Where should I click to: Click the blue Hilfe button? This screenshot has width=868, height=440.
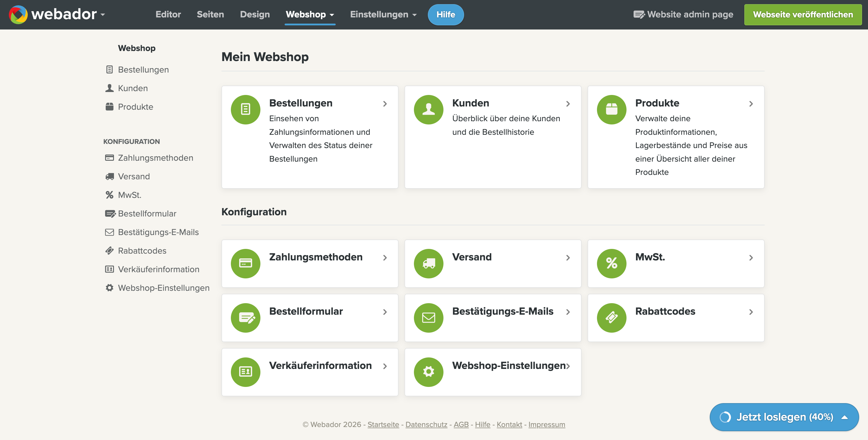[x=446, y=14]
